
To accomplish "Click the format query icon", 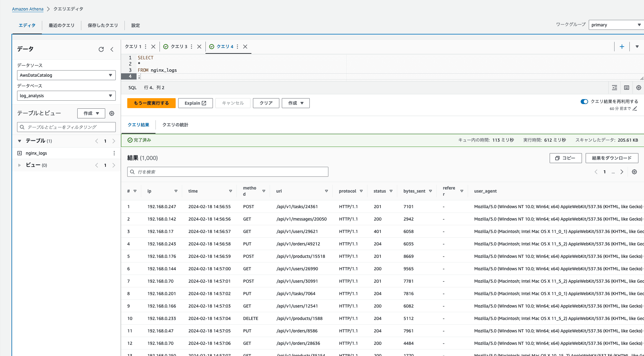I will (x=615, y=88).
